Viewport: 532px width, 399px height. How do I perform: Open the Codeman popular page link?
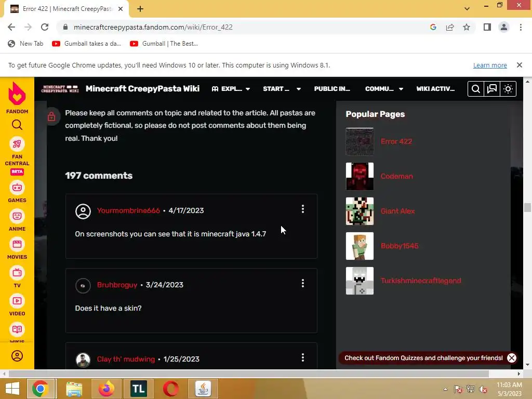point(396,176)
